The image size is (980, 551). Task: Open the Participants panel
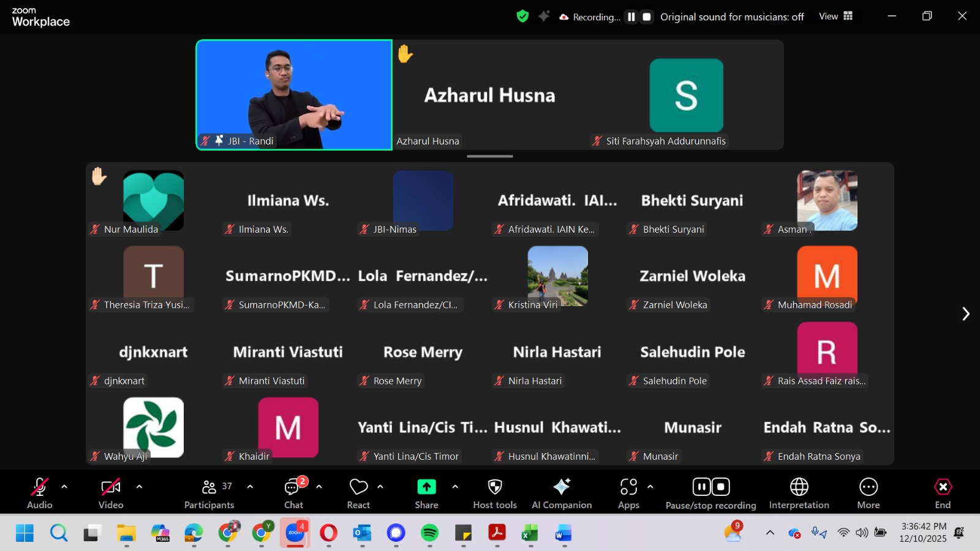point(209,493)
